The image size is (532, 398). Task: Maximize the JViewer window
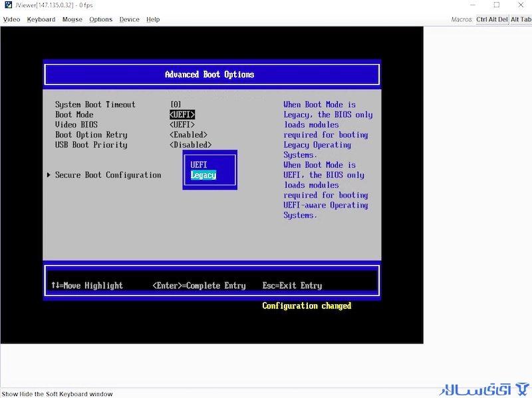(x=496, y=5)
